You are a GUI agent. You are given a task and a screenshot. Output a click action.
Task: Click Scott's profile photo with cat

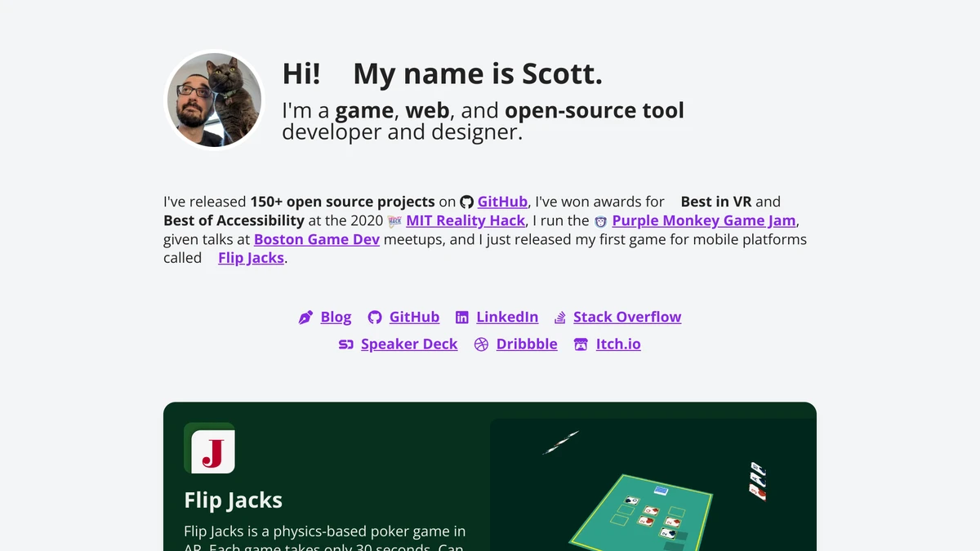pyautogui.click(x=215, y=100)
